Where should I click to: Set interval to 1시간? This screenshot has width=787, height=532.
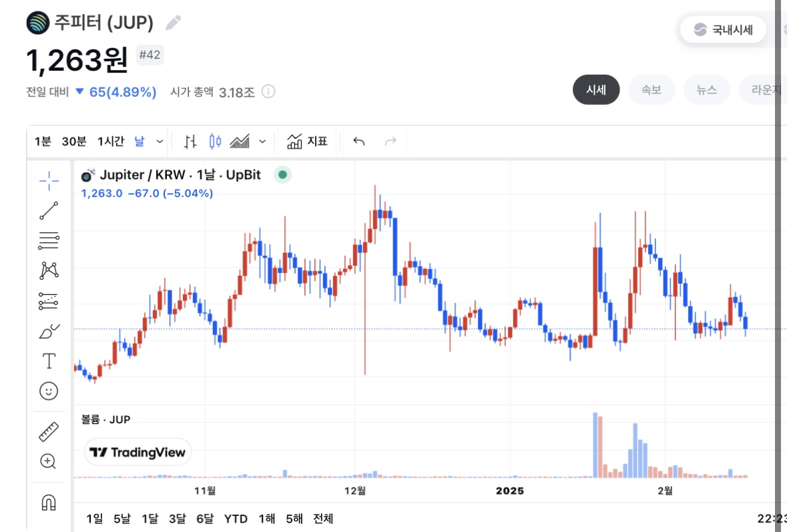tap(110, 142)
